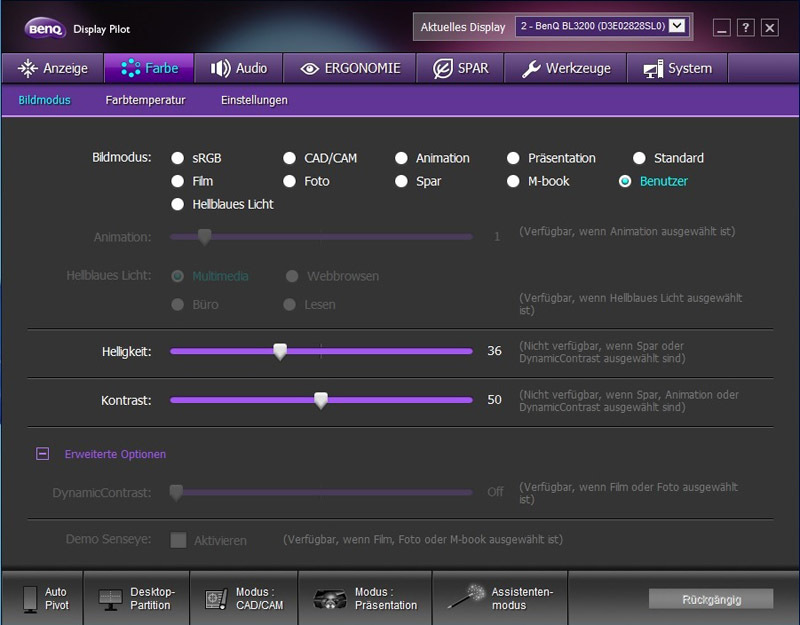Click the System monitor icon

click(x=653, y=68)
